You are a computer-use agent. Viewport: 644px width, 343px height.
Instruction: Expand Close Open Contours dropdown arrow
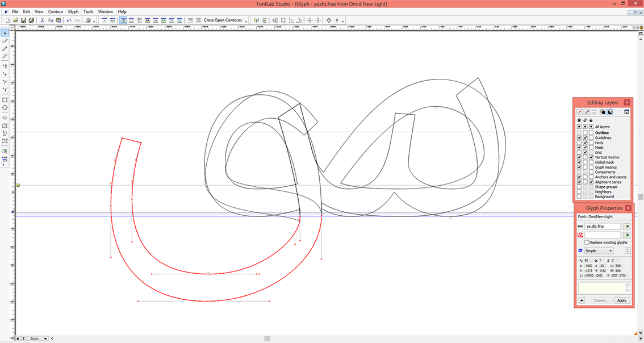point(246,20)
